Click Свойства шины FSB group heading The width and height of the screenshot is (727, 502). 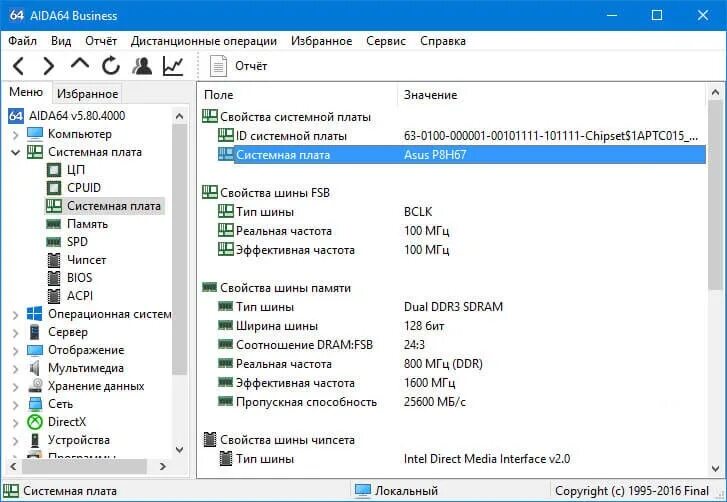[274, 192]
